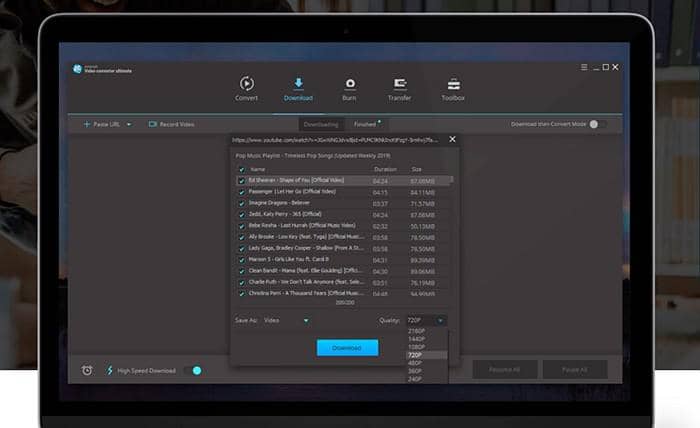Click the Record Video camera icon
This screenshot has height=428, width=700.
pyautogui.click(x=153, y=124)
